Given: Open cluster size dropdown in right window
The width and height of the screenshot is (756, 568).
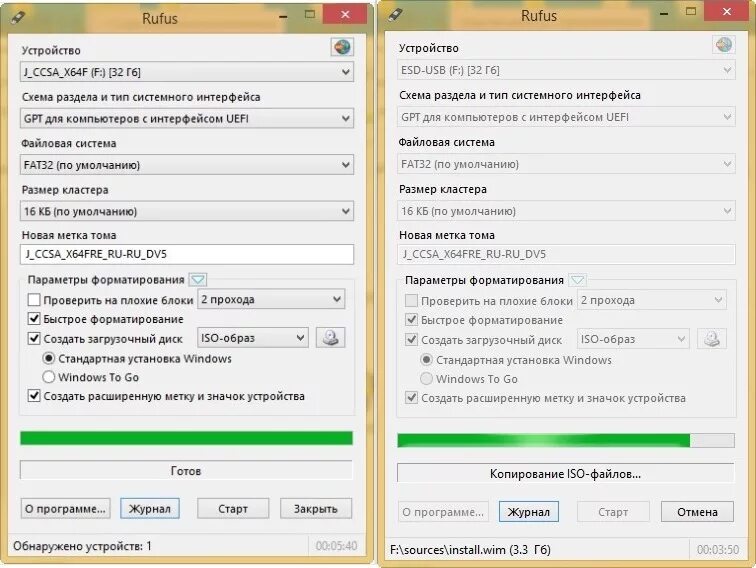Looking at the screenshot, I should (x=566, y=211).
